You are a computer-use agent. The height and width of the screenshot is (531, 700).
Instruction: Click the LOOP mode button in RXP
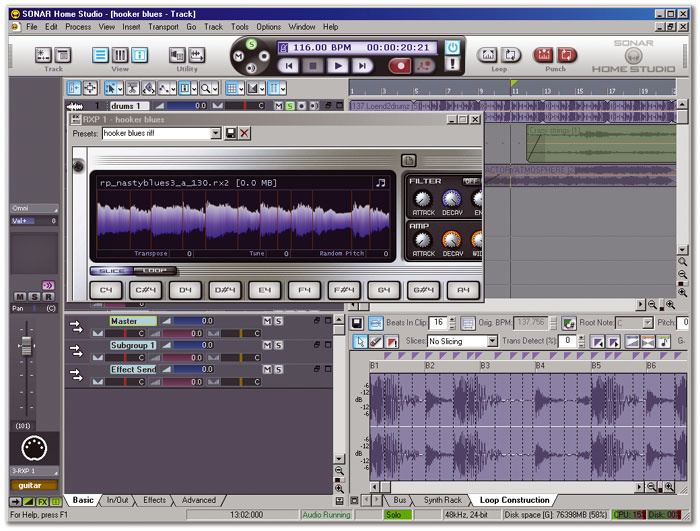pos(155,271)
